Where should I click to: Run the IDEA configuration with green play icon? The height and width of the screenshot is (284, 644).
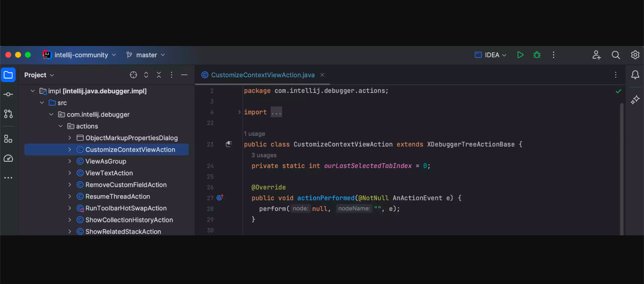pyautogui.click(x=520, y=55)
